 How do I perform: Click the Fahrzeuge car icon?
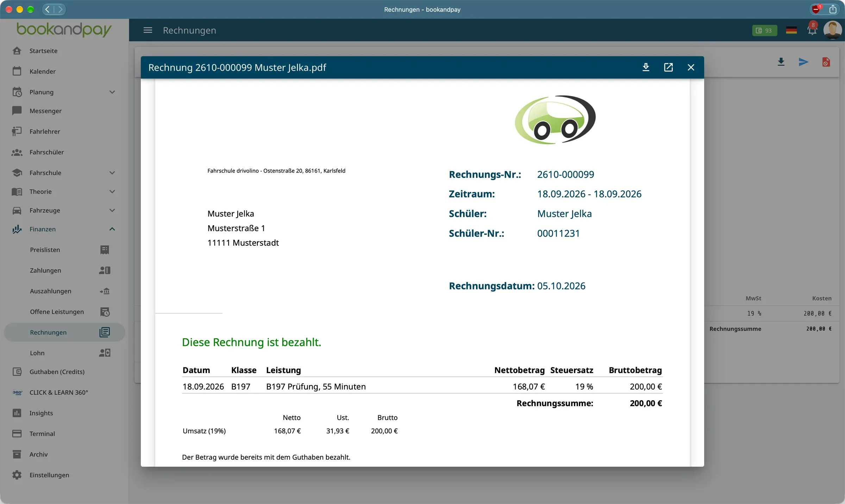click(x=17, y=210)
